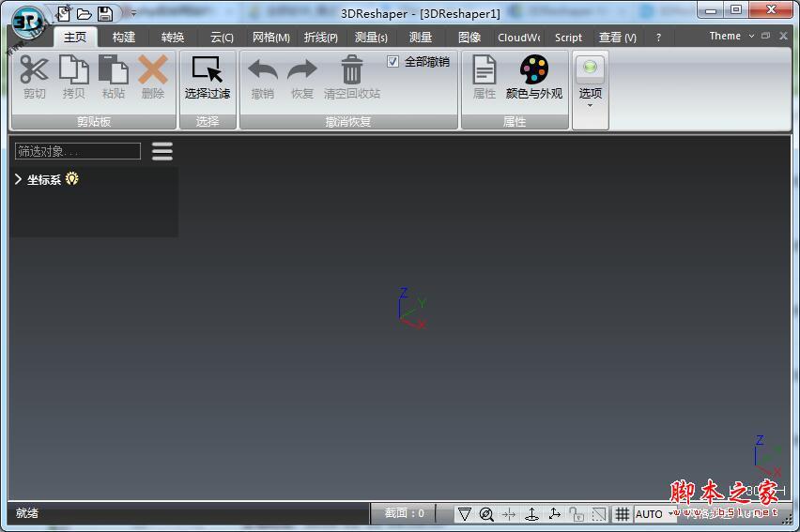The image size is (800, 532).
Task: Open the quick access toolbar customize arrow
Action: 133,14
